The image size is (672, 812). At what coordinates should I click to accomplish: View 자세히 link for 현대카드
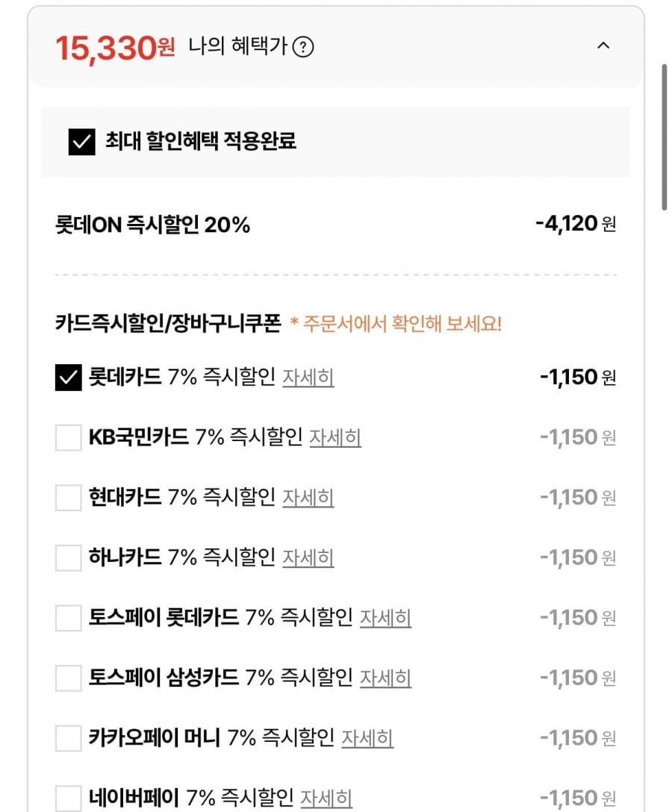click(308, 498)
